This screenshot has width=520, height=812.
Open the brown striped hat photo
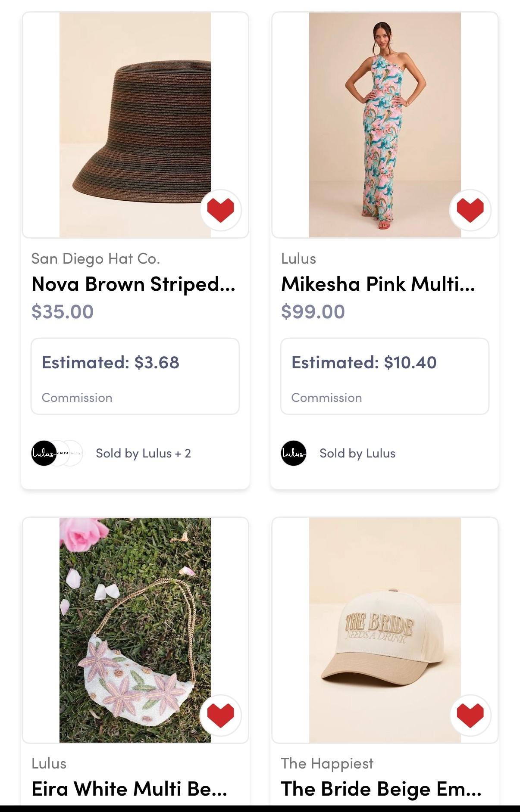(135, 125)
